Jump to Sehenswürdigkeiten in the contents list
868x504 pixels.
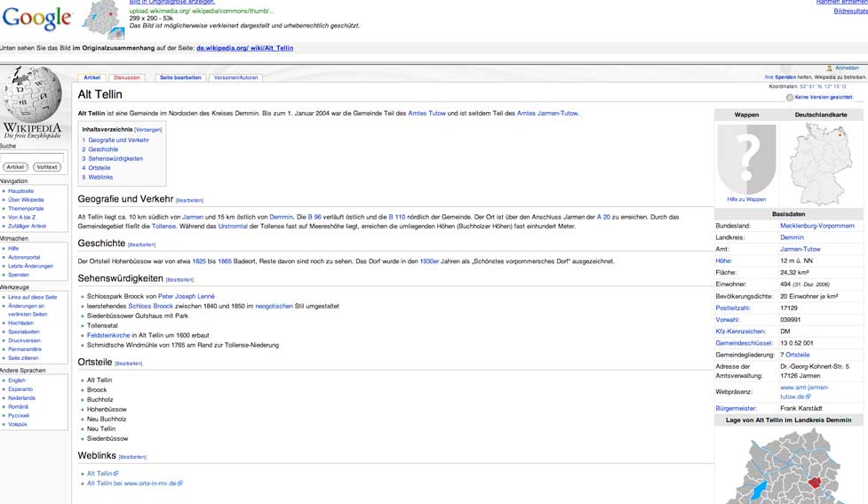pyautogui.click(x=115, y=158)
